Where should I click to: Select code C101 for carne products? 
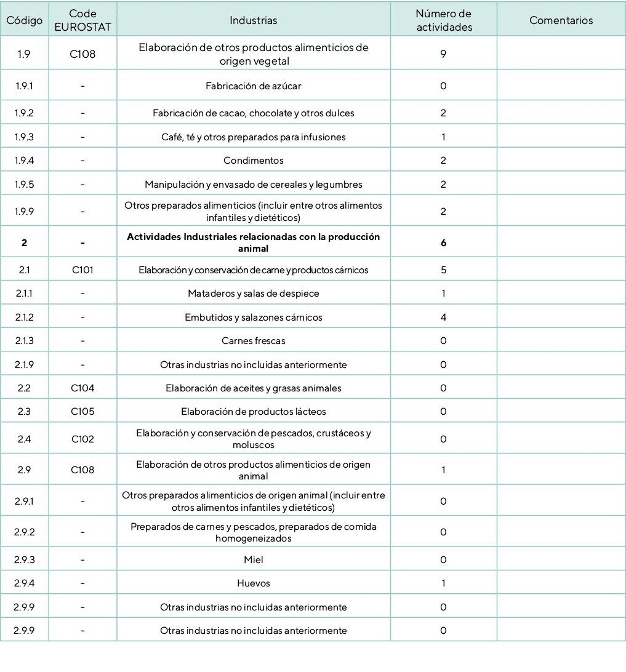[x=82, y=270]
